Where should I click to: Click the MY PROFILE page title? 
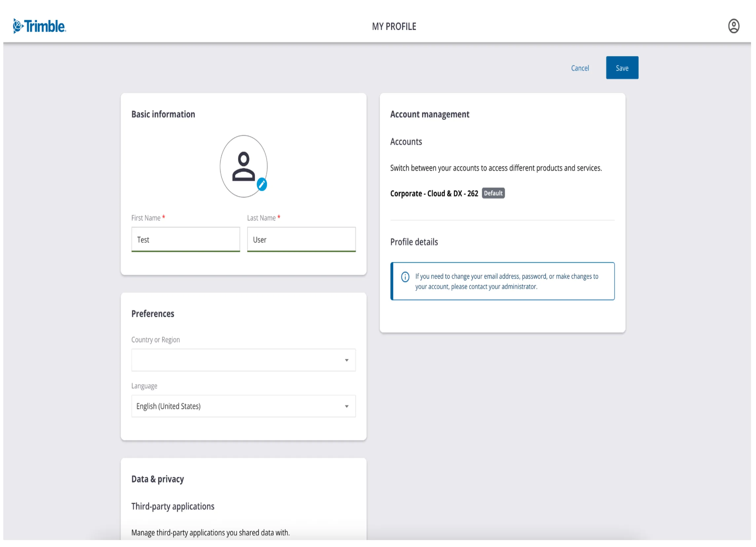394,26
